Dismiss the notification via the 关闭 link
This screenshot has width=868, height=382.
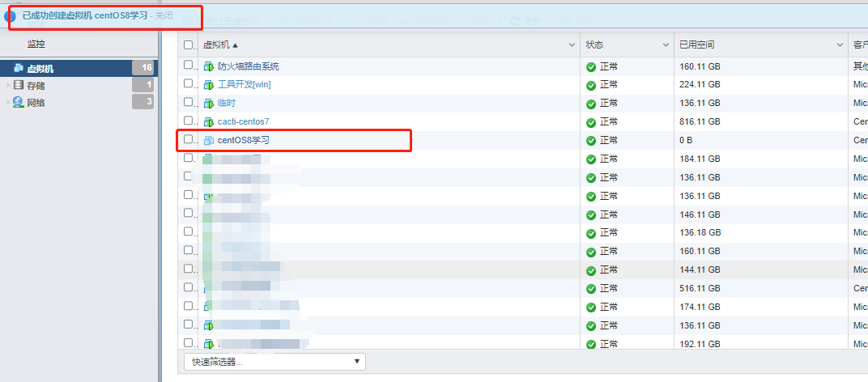click(164, 15)
